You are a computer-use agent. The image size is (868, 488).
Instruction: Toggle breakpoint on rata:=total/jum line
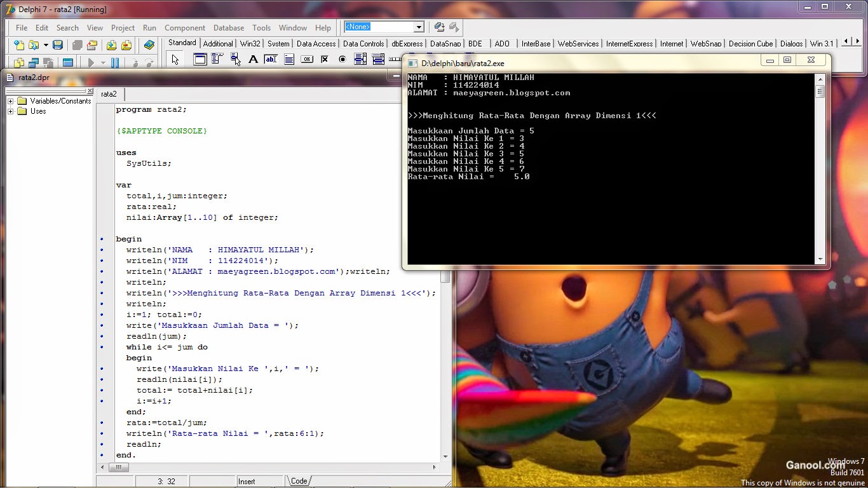[102, 423]
